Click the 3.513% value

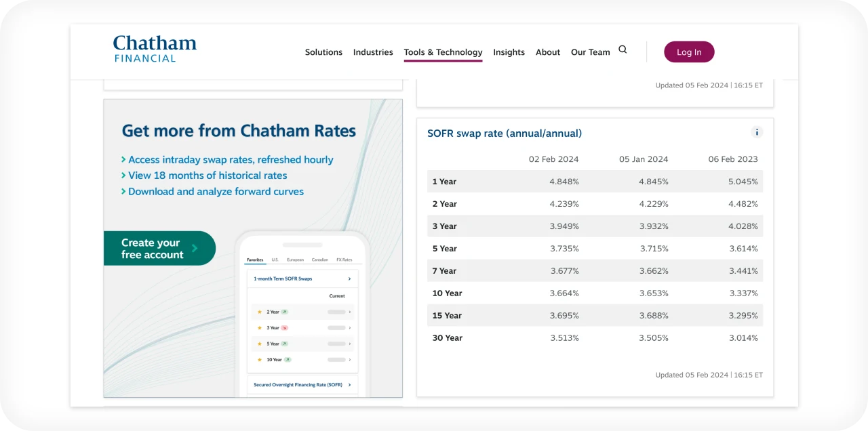click(564, 338)
